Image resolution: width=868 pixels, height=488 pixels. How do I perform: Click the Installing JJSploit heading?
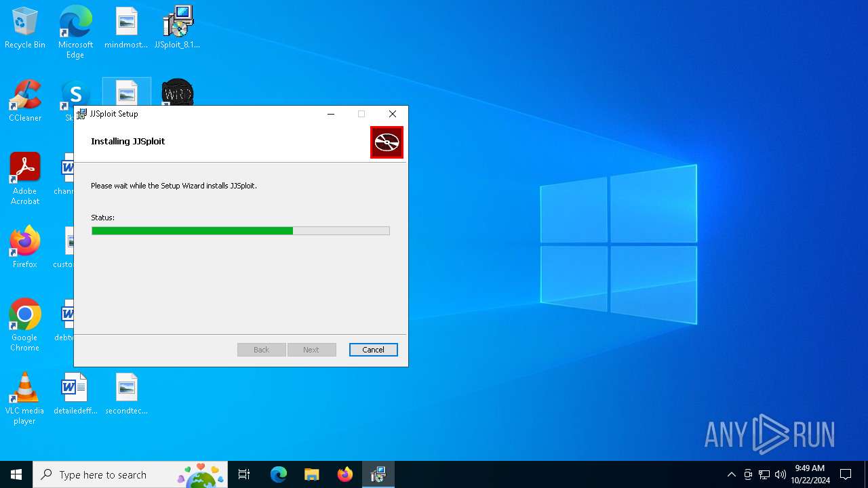pos(128,141)
